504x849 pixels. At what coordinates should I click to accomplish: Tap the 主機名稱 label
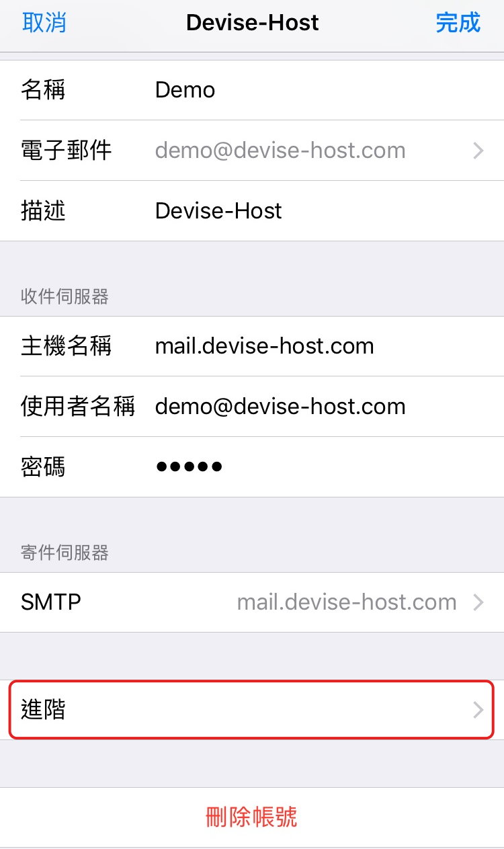67,346
